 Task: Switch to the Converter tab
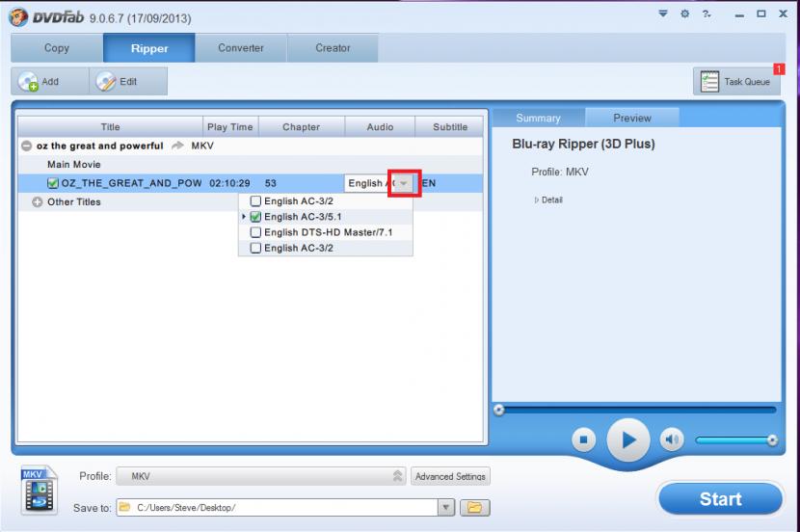(241, 48)
